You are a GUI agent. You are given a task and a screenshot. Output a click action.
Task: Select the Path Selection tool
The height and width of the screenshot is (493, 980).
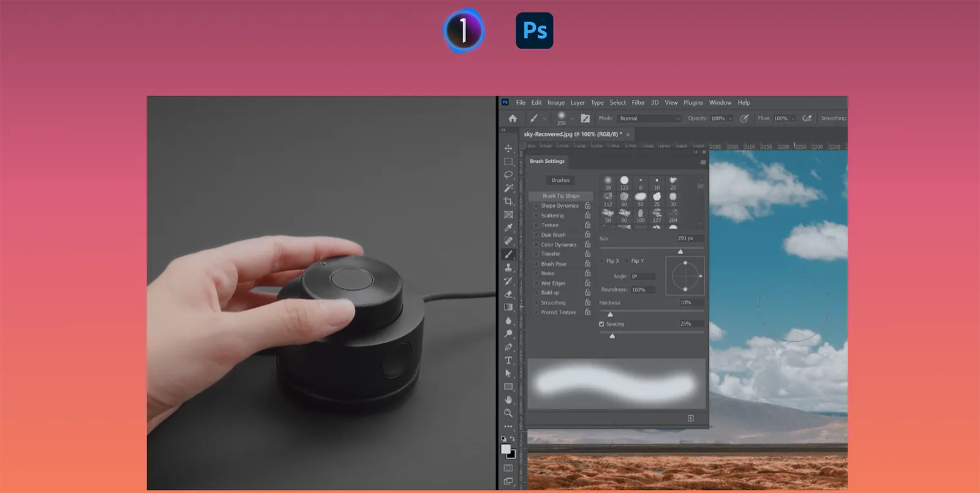click(x=508, y=373)
